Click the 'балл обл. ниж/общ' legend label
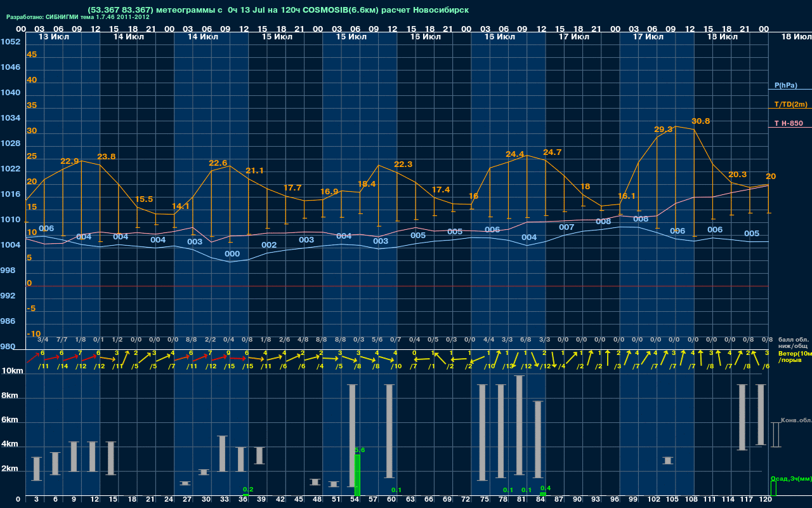Screen dimensions: 812x508 point(794,343)
